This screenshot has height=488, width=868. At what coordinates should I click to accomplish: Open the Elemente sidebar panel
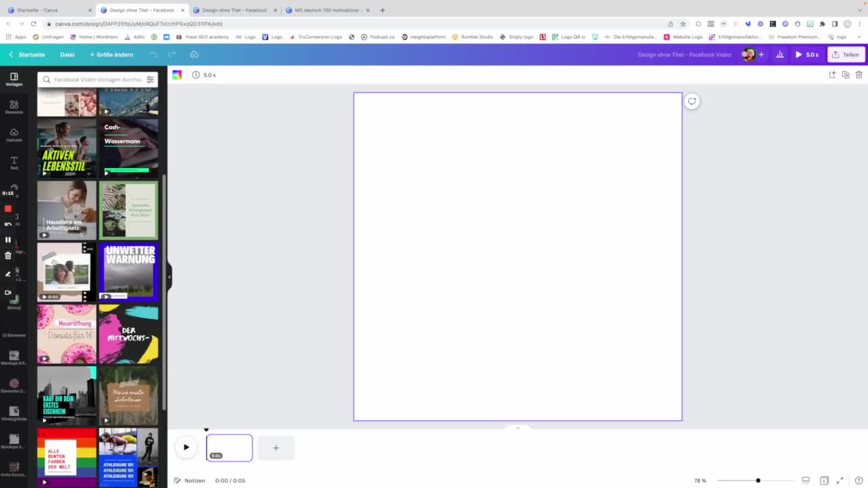(x=14, y=107)
